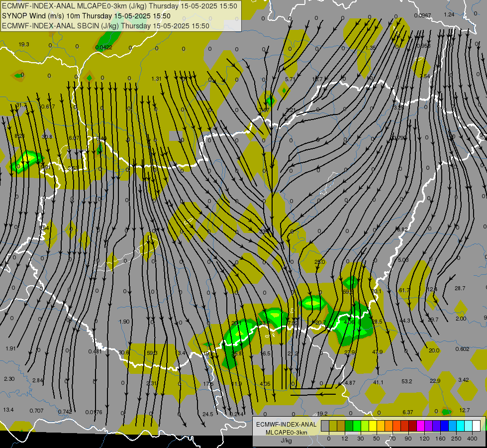Click the legend scale value 160
487x448 pixels.
click(x=440, y=439)
